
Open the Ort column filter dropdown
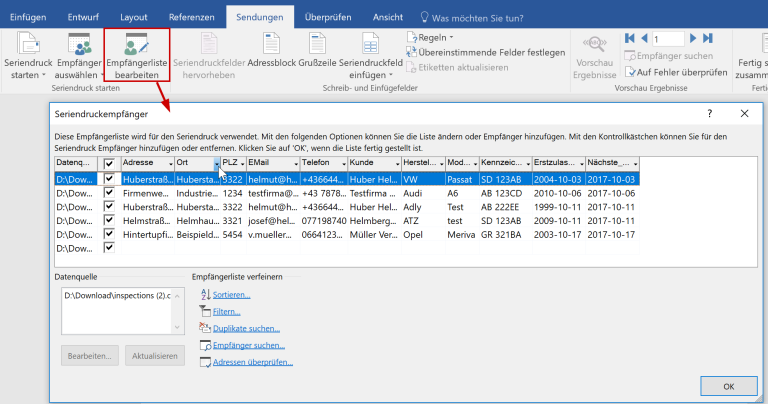pyautogui.click(x=216, y=163)
